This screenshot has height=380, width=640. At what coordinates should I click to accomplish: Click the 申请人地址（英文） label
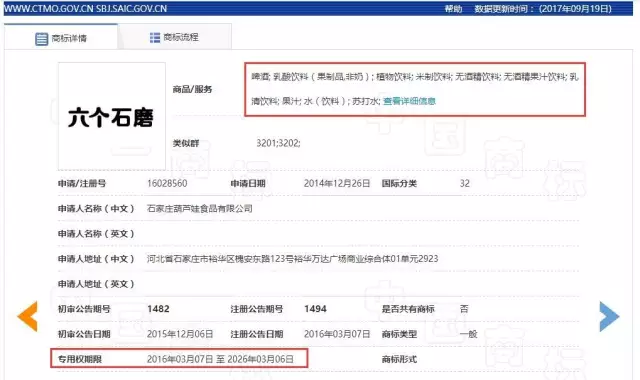click(x=96, y=284)
